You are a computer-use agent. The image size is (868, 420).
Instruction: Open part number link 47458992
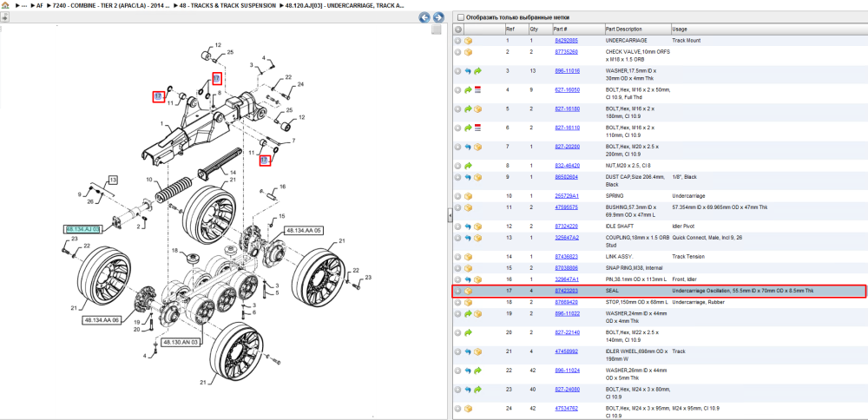click(x=566, y=351)
